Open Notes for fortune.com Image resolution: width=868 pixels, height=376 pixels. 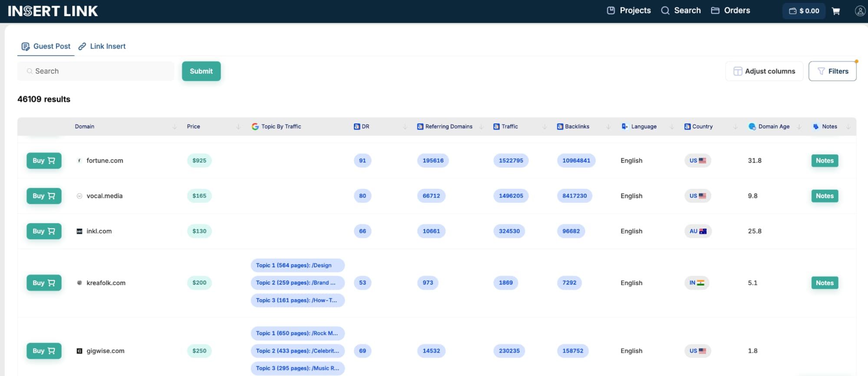(x=825, y=160)
